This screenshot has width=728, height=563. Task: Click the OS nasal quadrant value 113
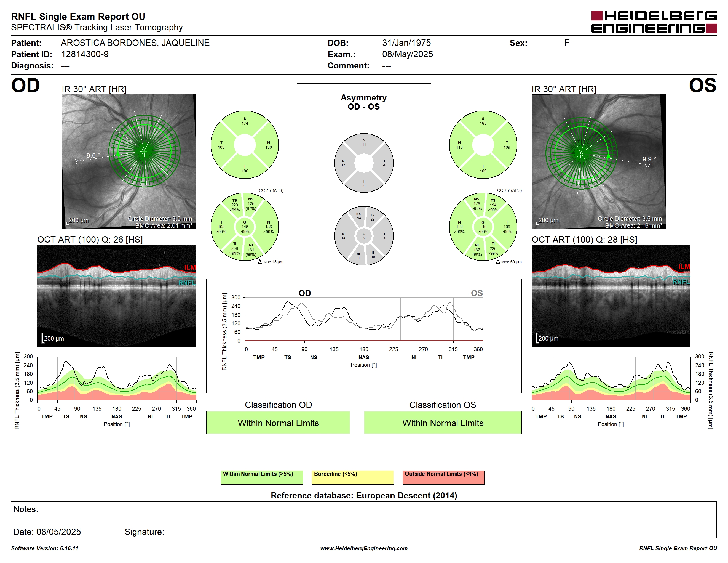459,147
